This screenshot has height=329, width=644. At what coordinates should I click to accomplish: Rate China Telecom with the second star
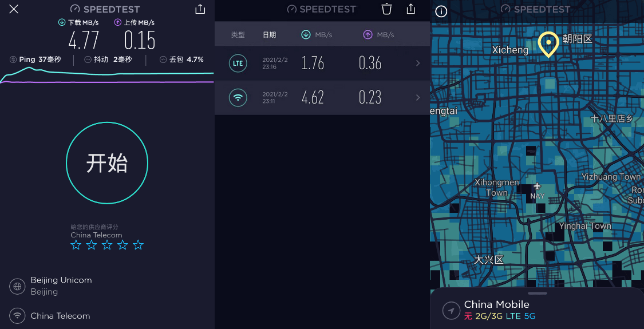(x=91, y=245)
